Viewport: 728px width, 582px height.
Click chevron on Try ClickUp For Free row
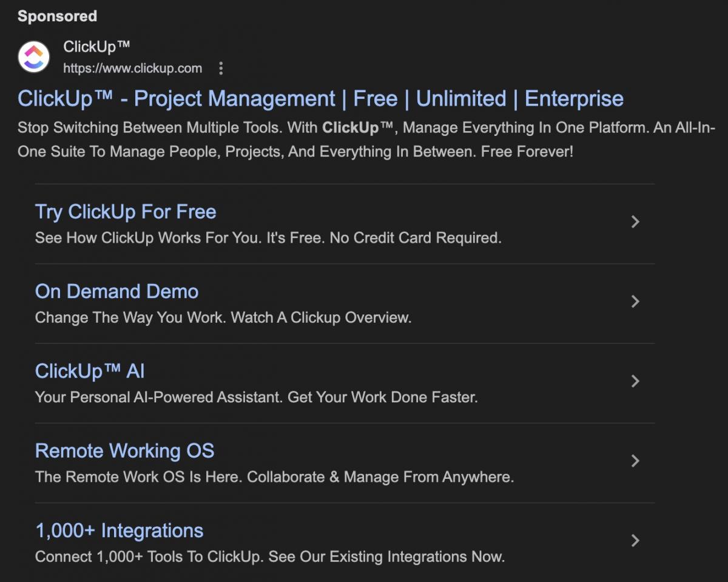click(635, 222)
